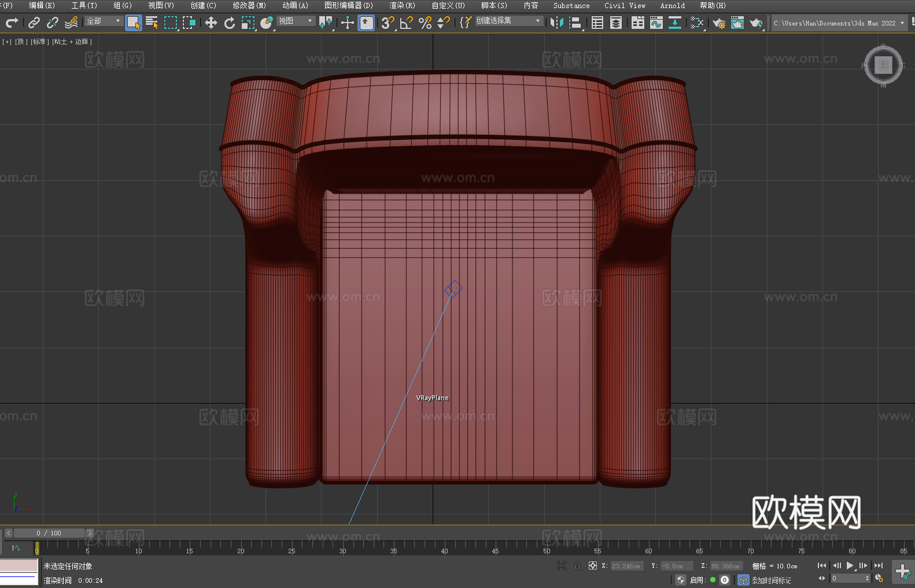The width and height of the screenshot is (915, 588).
Task: Select the Unlink selection tool
Action: click(53, 23)
